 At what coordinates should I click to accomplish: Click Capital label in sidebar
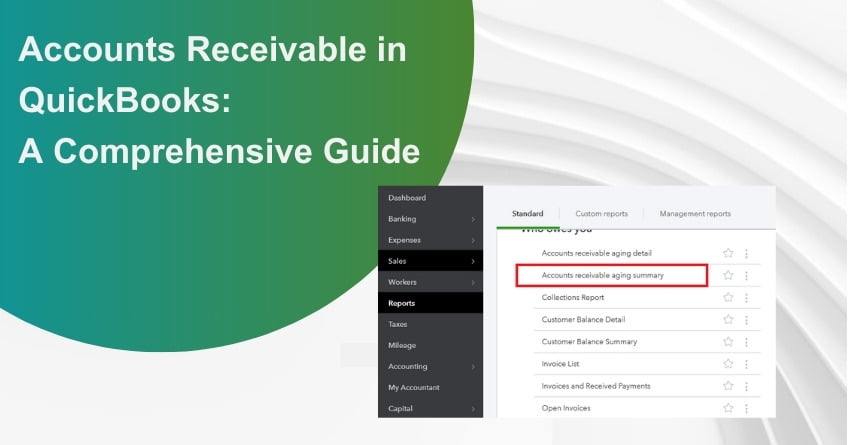(x=401, y=408)
